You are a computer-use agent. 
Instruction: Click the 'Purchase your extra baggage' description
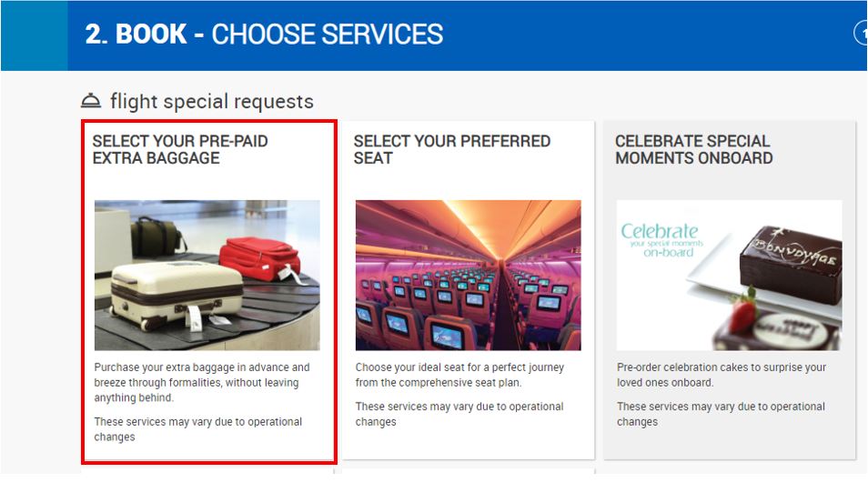point(202,382)
